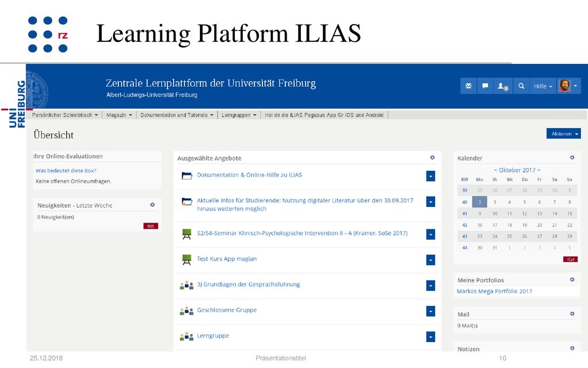Open Aktuelle Infos für Studierende link
588x368 pixels.
[305, 205]
